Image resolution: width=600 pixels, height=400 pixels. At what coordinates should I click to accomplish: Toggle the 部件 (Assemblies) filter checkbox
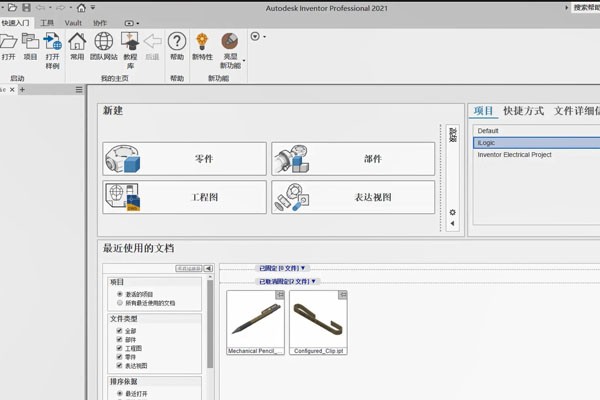coord(119,339)
